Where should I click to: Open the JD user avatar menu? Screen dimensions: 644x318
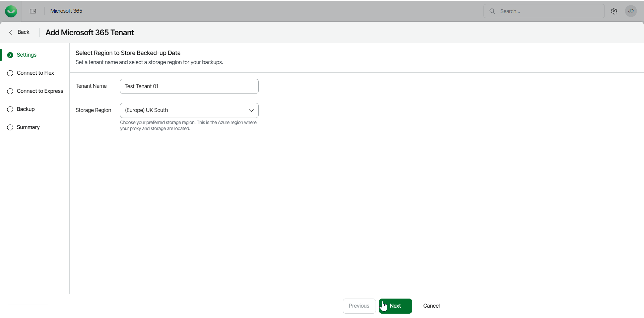coord(631,11)
